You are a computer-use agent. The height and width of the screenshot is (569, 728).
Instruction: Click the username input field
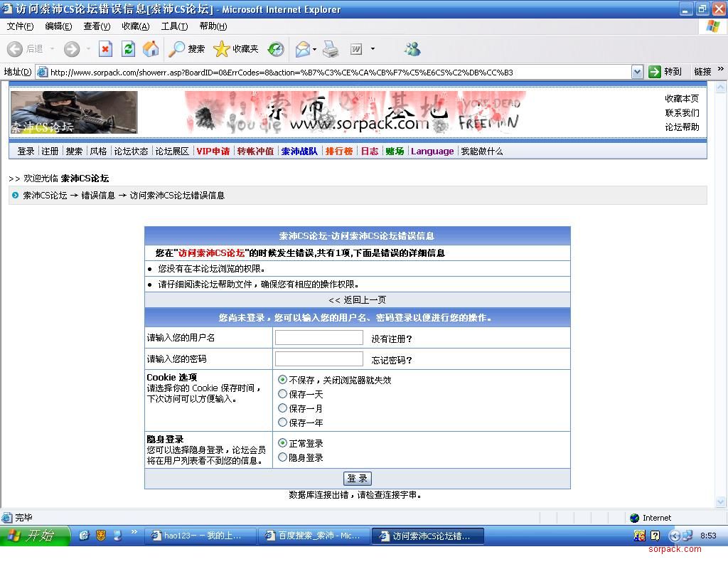318,338
